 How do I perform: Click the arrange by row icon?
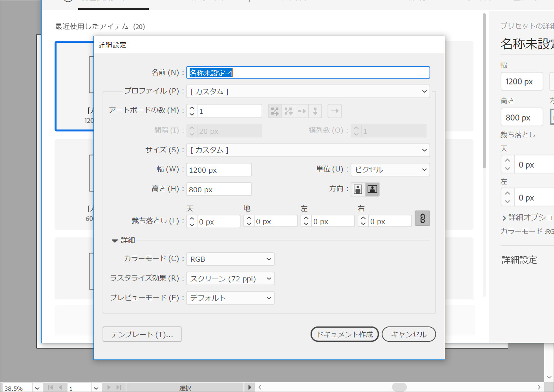[302, 111]
